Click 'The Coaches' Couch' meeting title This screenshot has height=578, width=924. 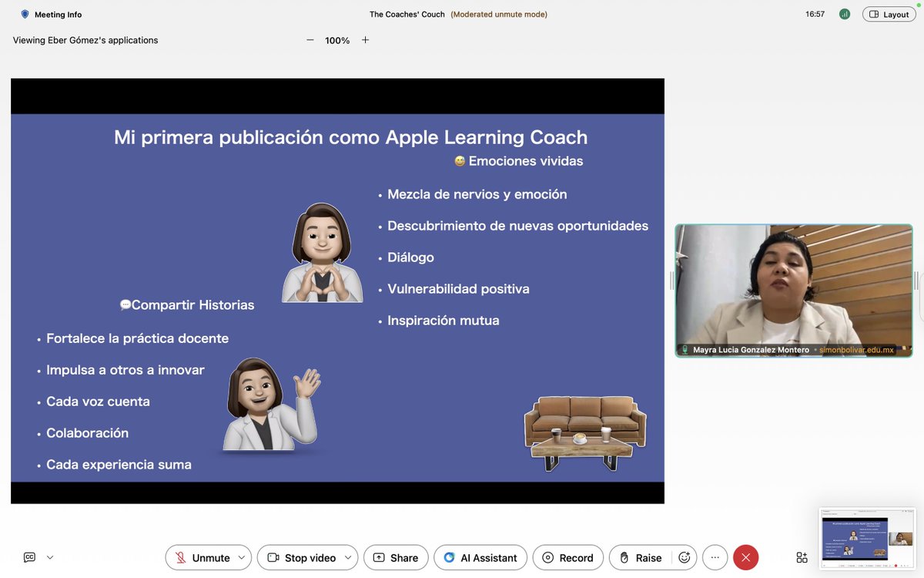tap(407, 14)
